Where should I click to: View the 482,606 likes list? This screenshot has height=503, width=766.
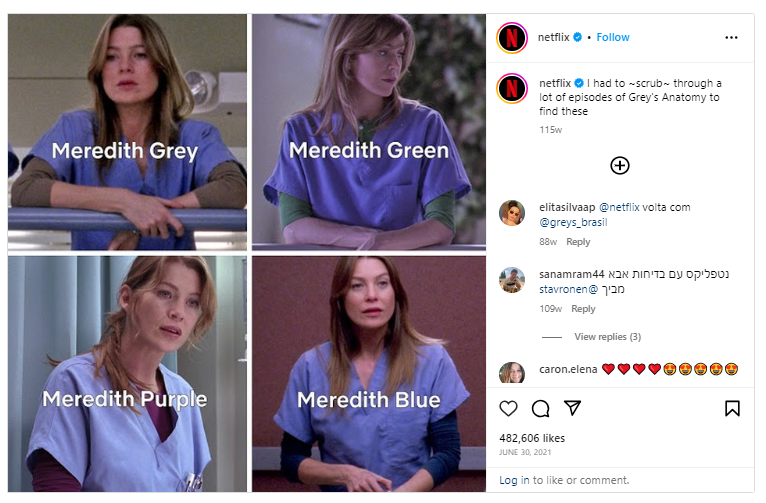(532, 438)
